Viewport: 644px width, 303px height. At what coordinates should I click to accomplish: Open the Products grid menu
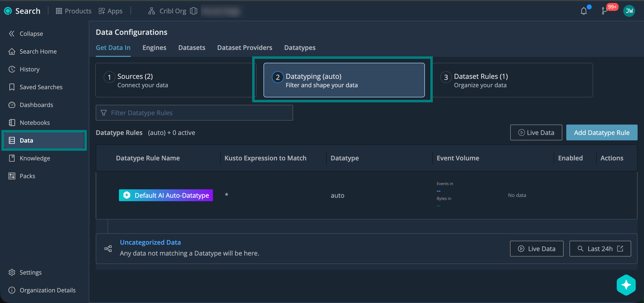click(x=59, y=11)
